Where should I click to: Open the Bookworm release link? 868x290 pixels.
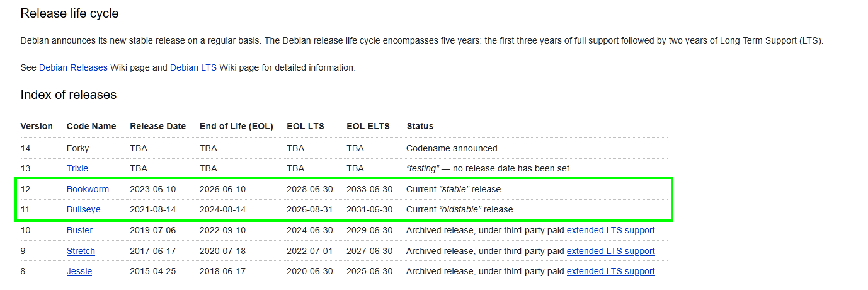(x=88, y=189)
